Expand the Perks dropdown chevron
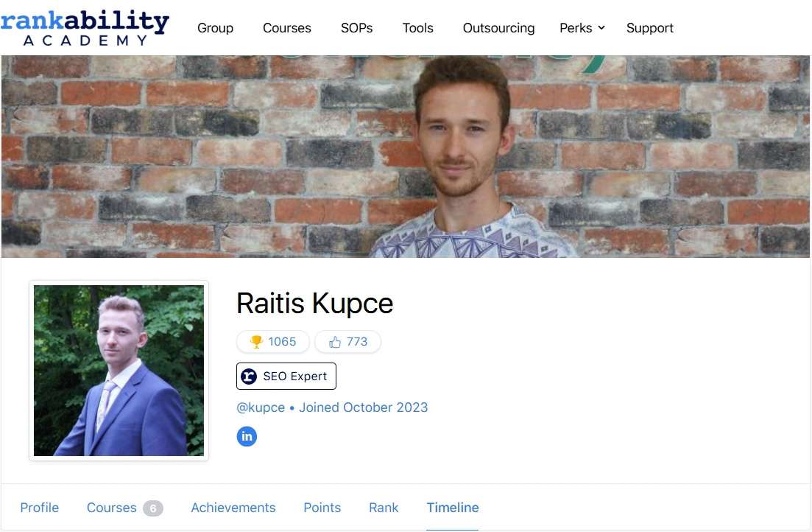 tap(601, 27)
